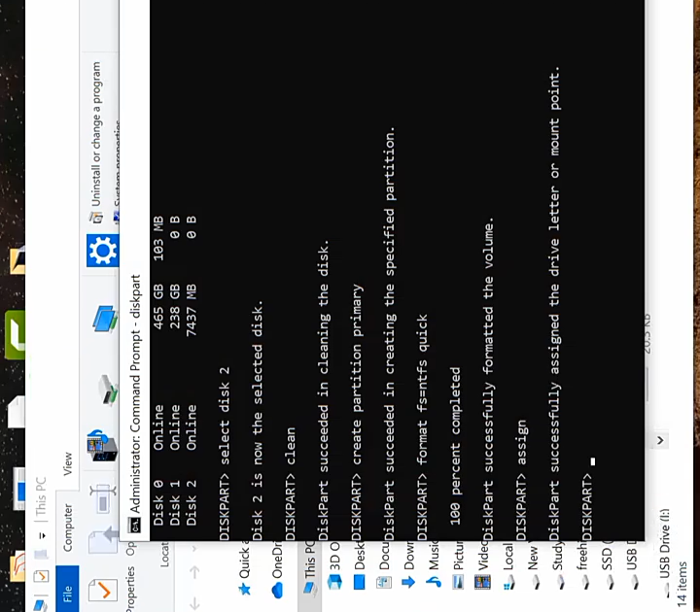The image size is (700, 612).
Task: Click the scroll arrow button below Command Prompt
Action: 660,440
